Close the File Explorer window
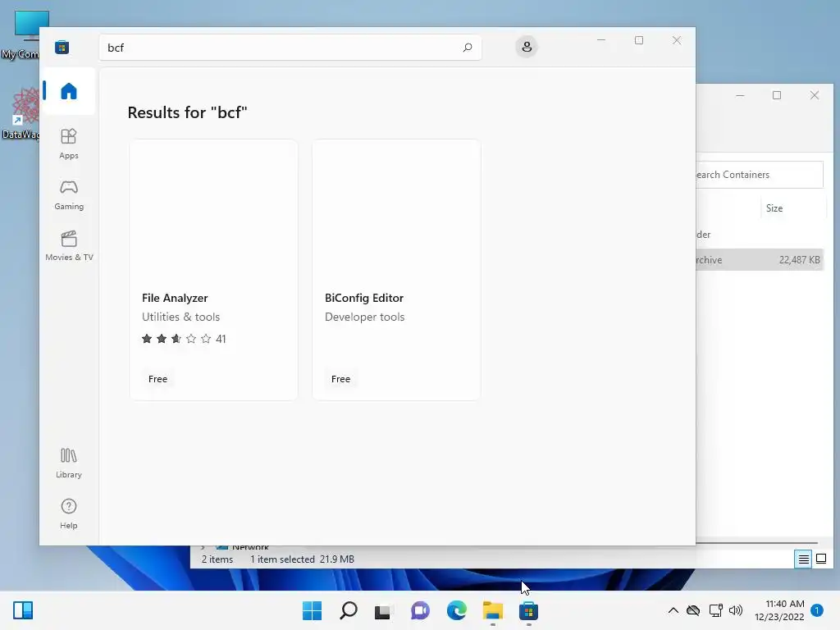This screenshot has height=630, width=840. coord(815,95)
